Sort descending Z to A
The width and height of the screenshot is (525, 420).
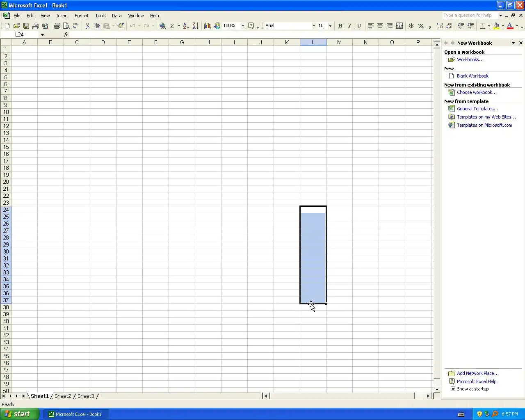[x=195, y=26]
